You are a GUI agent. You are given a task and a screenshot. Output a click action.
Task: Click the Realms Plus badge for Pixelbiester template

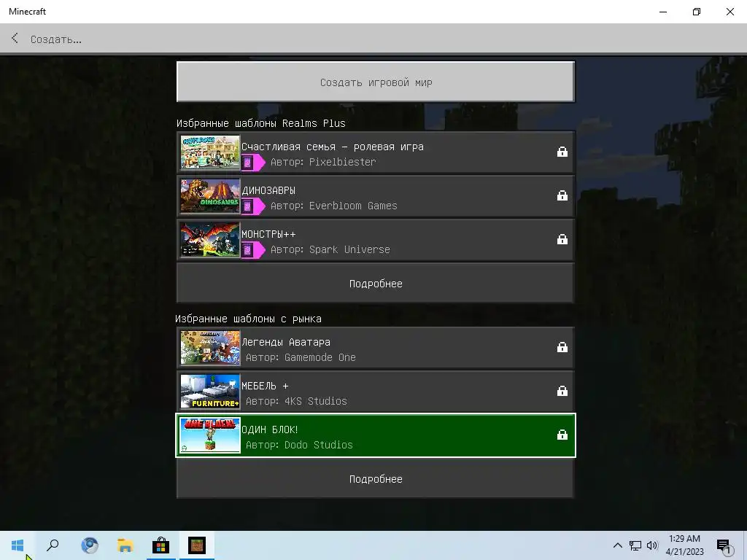tap(253, 163)
